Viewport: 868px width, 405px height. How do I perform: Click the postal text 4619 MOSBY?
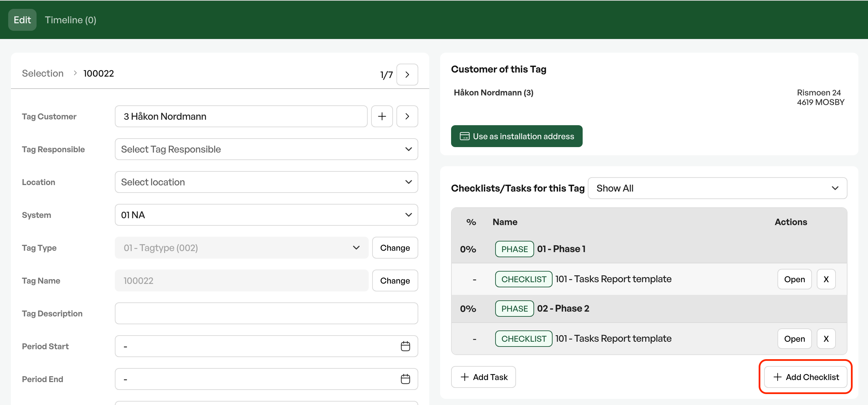click(820, 102)
